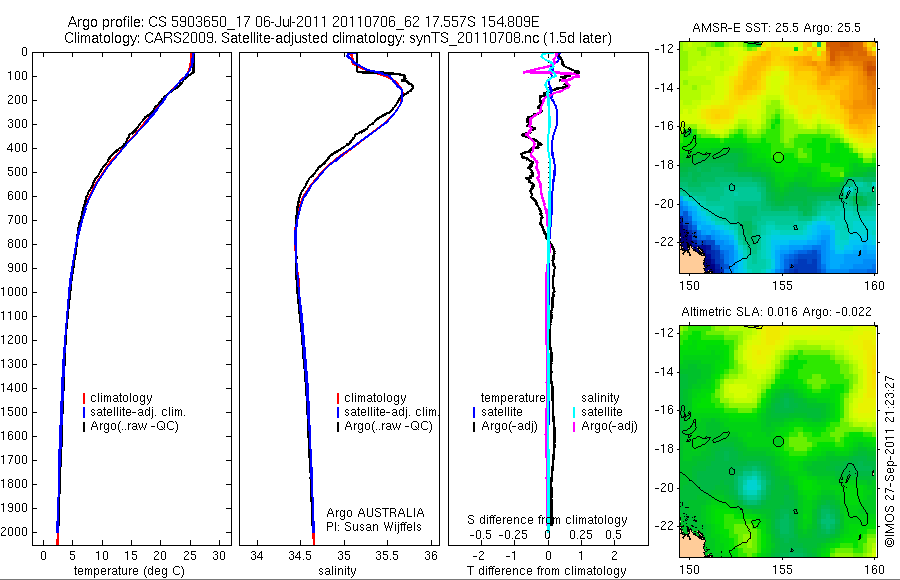The height and width of the screenshot is (580, 900).
Task: Click the cyan salinity satellite legend marker
Action: pyautogui.click(x=574, y=412)
